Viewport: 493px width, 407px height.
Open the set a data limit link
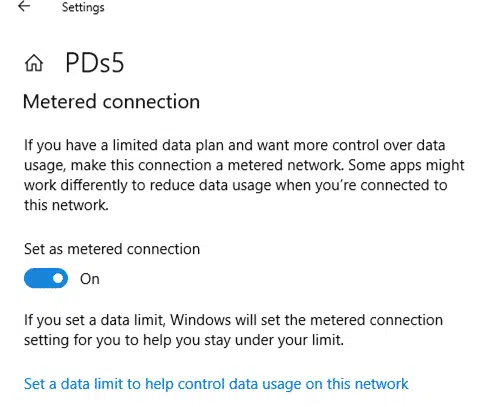point(216,384)
